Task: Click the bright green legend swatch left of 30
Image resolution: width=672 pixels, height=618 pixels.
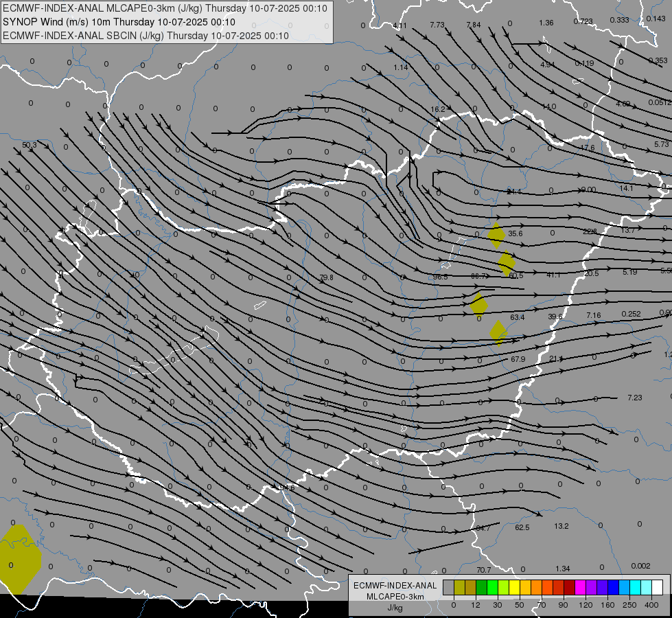Action: [x=492, y=587]
